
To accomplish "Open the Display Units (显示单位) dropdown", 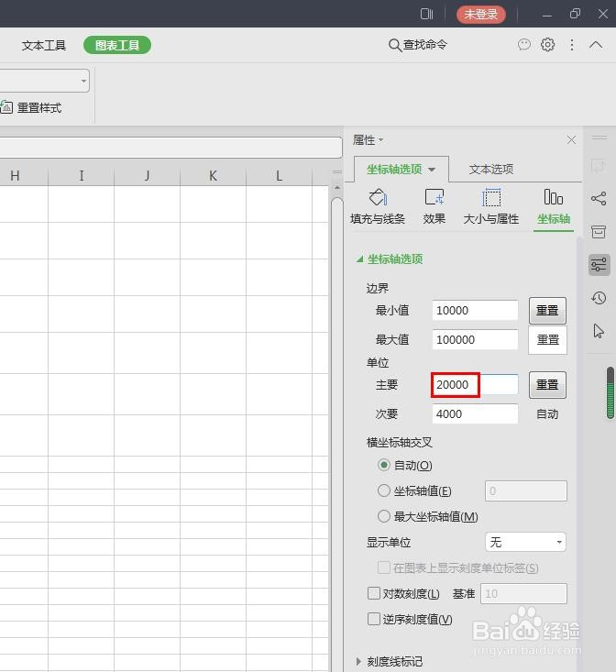I will 525,542.
